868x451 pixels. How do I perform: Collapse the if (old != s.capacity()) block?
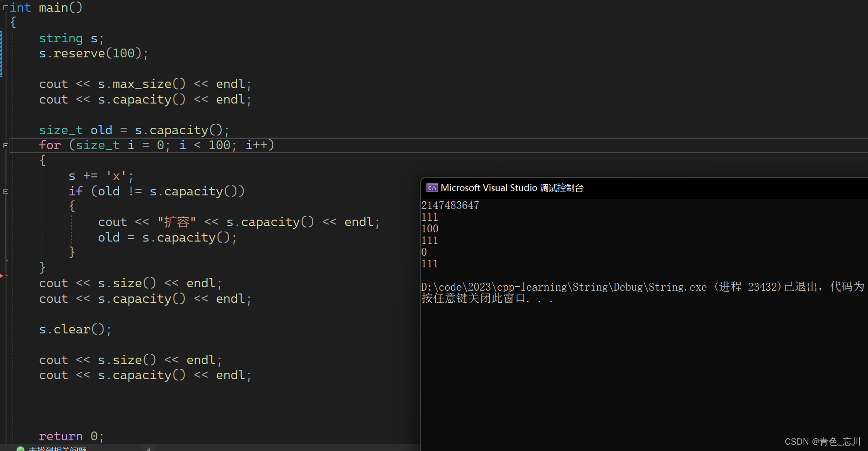coord(6,191)
